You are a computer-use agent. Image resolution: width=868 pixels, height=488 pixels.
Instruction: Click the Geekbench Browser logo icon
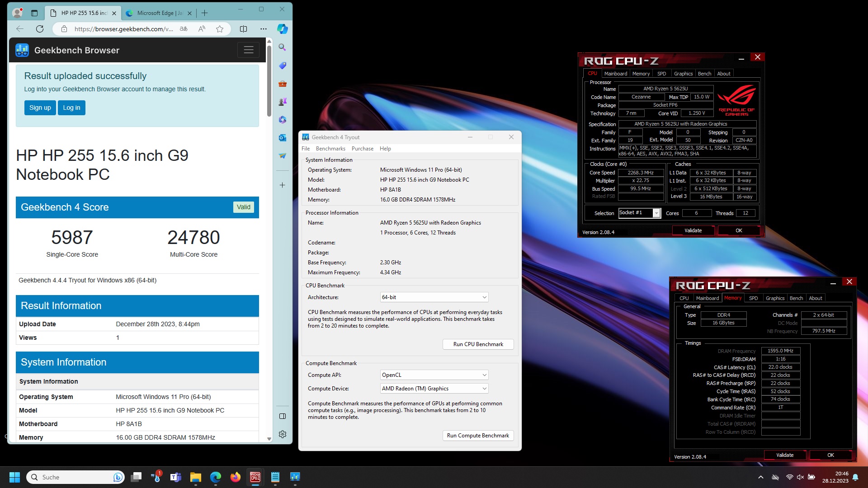pyautogui.click(x=22, y=50)
